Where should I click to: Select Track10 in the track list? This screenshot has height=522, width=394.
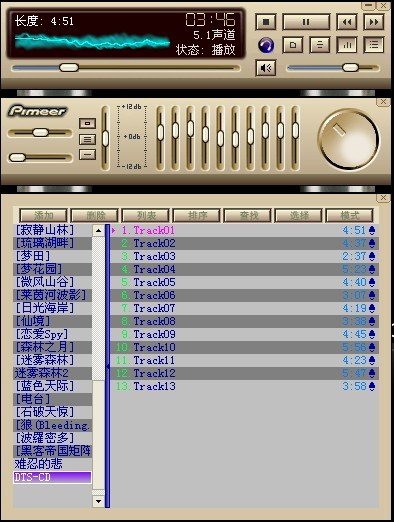[x=245, y=347]
